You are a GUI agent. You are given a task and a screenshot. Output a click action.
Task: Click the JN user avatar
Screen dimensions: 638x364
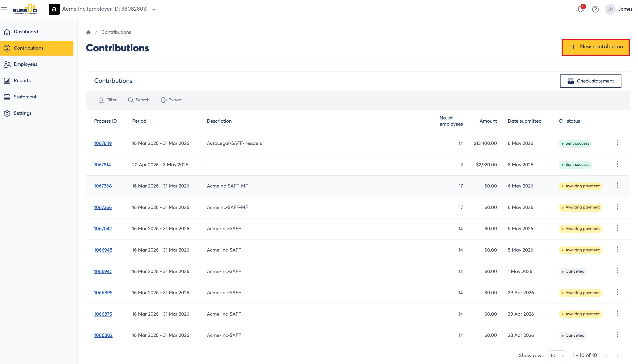[x=610, y=9]
